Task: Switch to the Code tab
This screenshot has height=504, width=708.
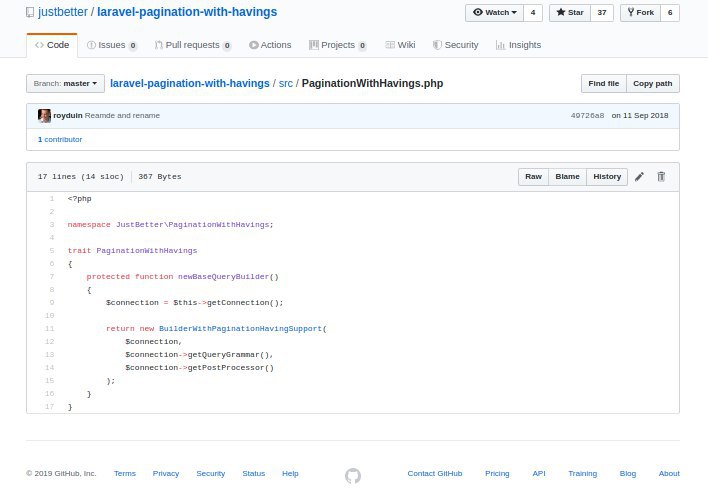Action: click(52, 45)
